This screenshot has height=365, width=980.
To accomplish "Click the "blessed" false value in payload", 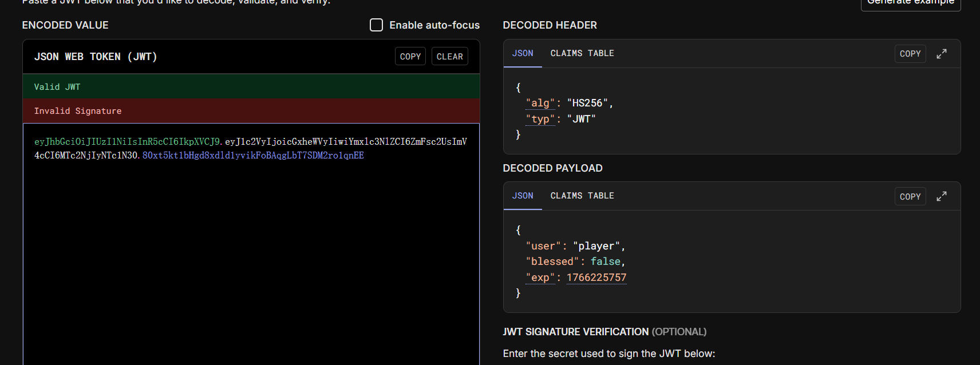I will pos(606,261).
